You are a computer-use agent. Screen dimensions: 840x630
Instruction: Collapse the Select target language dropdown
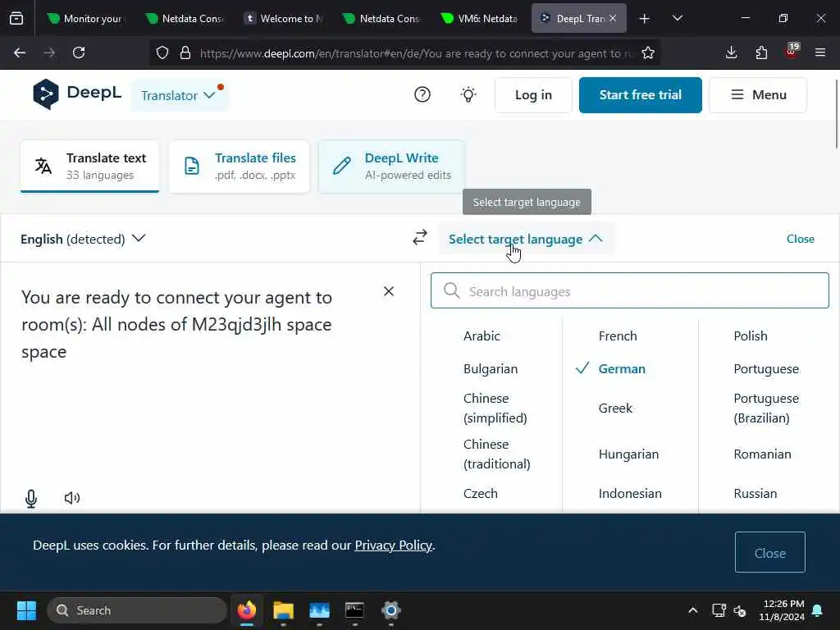click(526, 239)
